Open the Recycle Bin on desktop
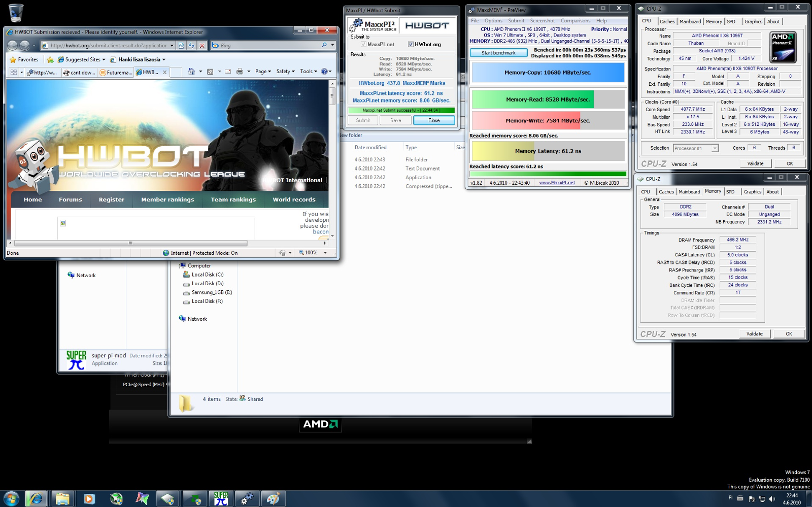Image resolution: width=812 pixels, height=507 pixels. [16, 12]
